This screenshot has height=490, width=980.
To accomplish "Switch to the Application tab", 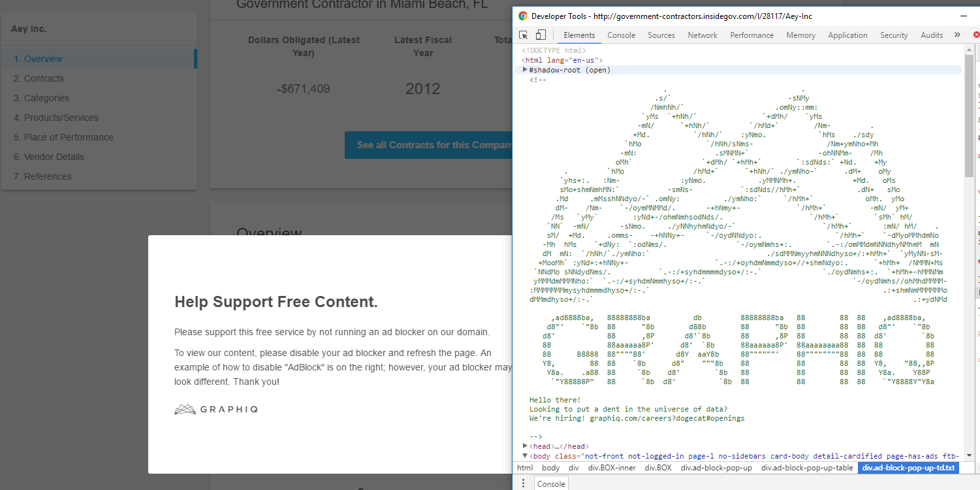I will (847, 35).
